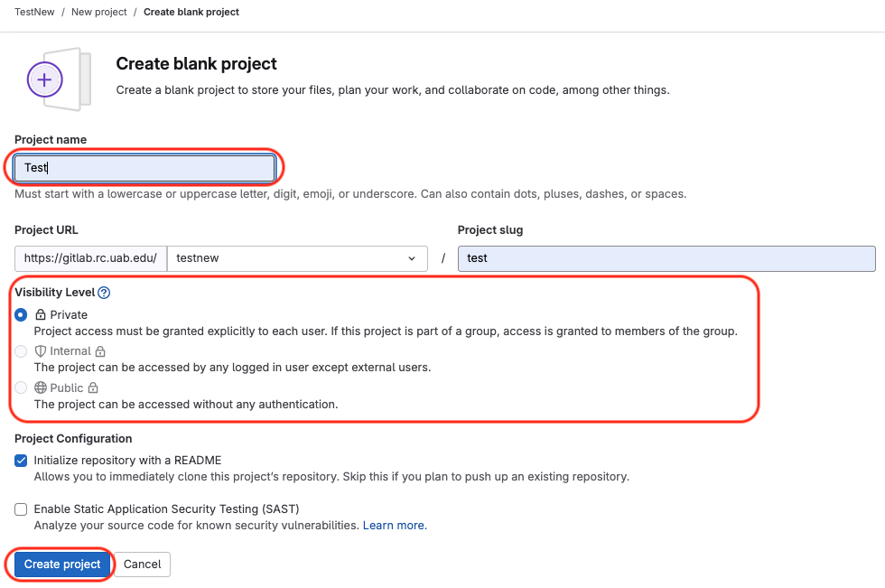Image resolution: width=885 pixels, height=588 pixels.
Task: Open the SAST Learn more link
Action: point(395,525)
